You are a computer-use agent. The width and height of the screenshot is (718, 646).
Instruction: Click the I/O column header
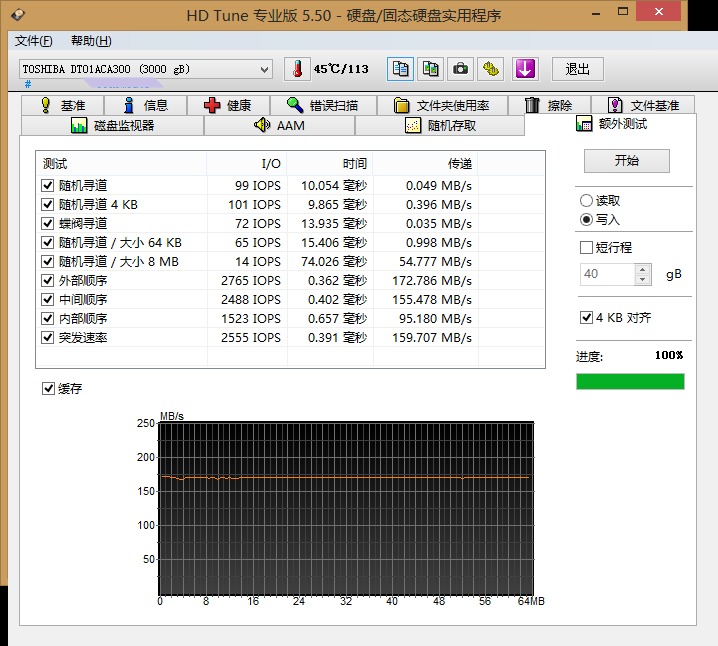tap(247, 163)
